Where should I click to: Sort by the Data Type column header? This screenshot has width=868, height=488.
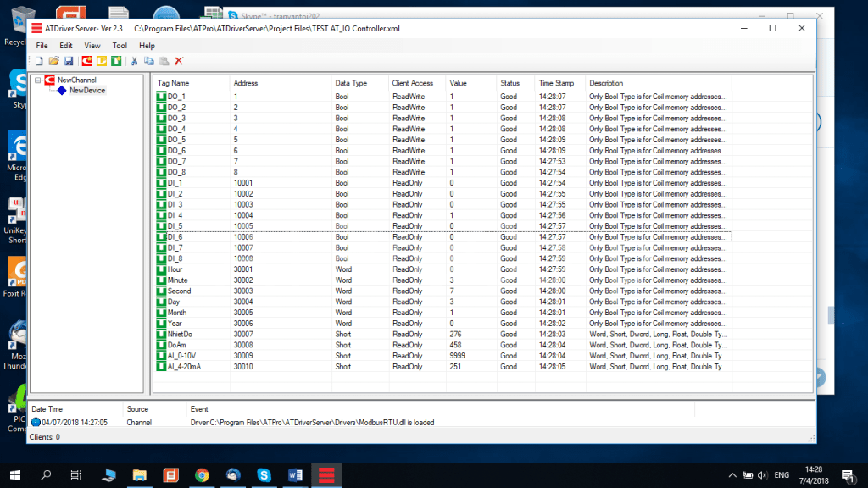[359, 83]
